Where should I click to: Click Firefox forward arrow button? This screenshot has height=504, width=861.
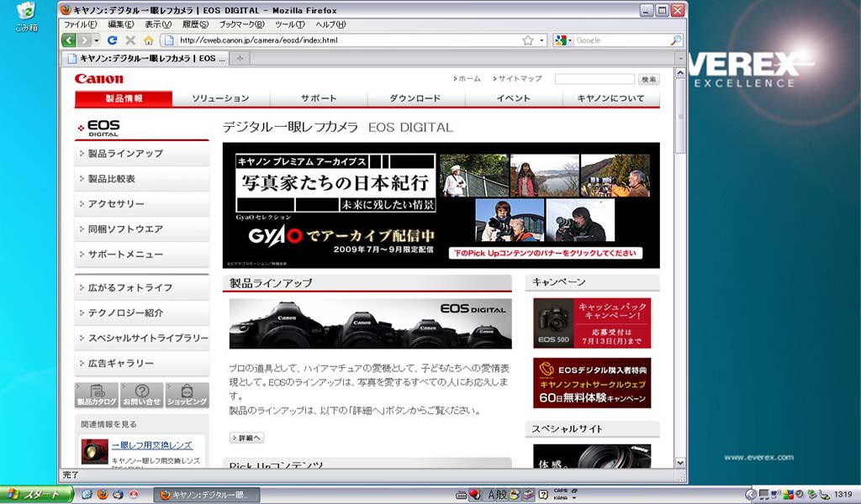pos(84,40)
